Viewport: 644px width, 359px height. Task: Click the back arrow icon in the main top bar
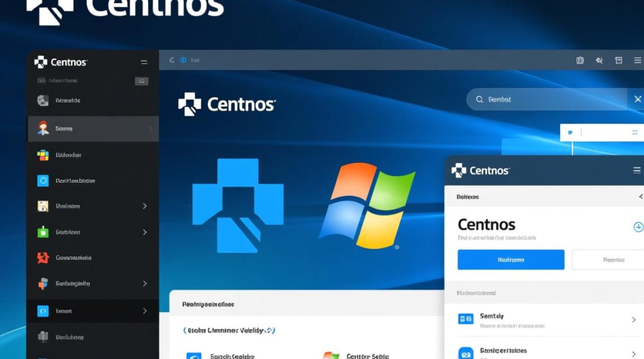172,60
